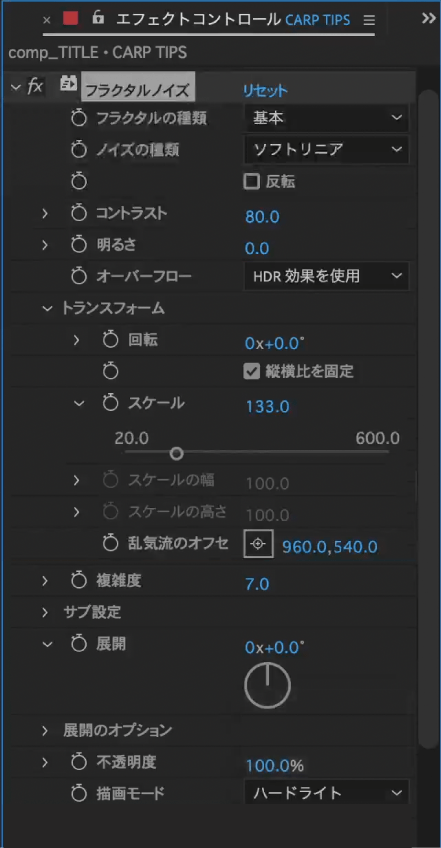441x848 pixels.
Task: Toggle the fx switch for フラクタルノイズ
Action: (35, 86)
